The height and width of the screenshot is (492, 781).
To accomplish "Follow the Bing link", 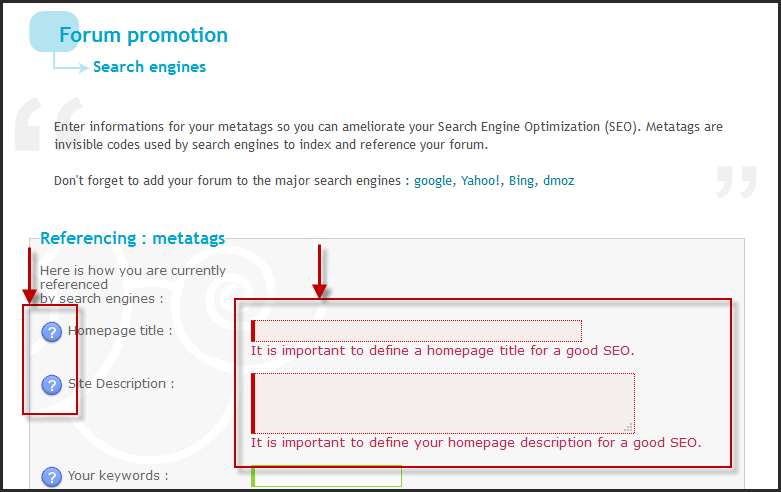I will tap(521, 180).
